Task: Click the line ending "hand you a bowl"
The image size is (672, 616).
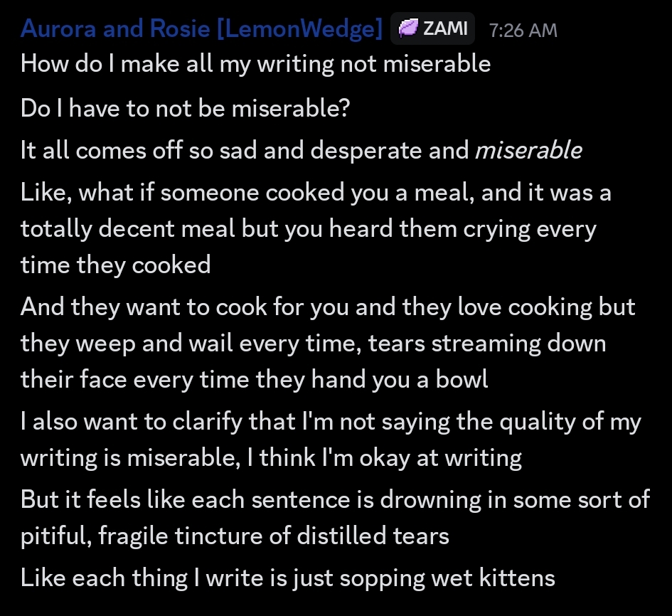Action: (254, 378)
